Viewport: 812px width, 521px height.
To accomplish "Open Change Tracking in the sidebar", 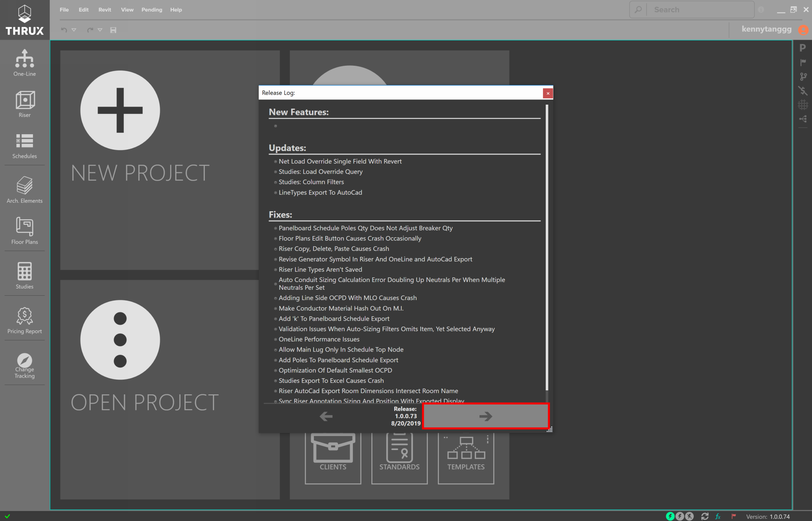I will pos(24,366).
